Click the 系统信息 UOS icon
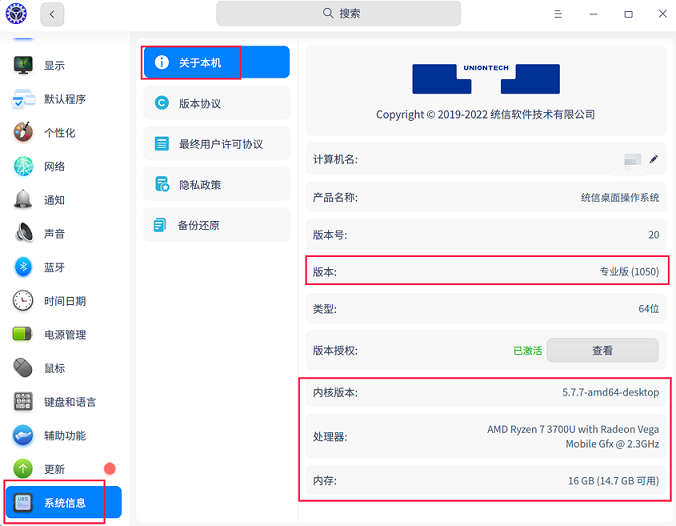Screen dimensions: 676x526 click(23, 502)
